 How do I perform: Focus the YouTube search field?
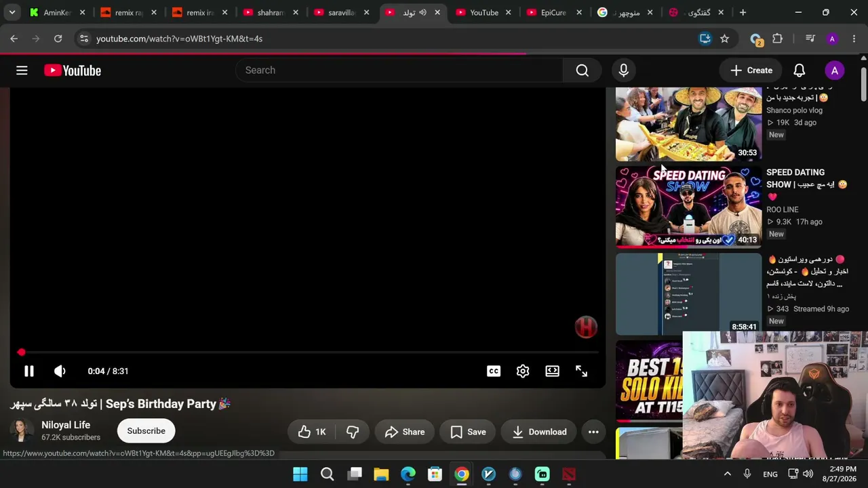coord(399,70)
